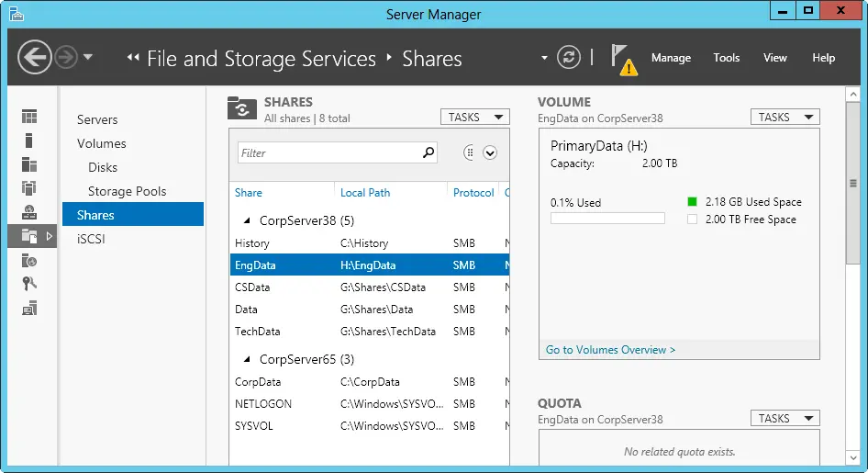This screenshot has width=868, height=473.
Task: Click sidebar icon below File and Storage Services
Action: [x=29, y=260]
